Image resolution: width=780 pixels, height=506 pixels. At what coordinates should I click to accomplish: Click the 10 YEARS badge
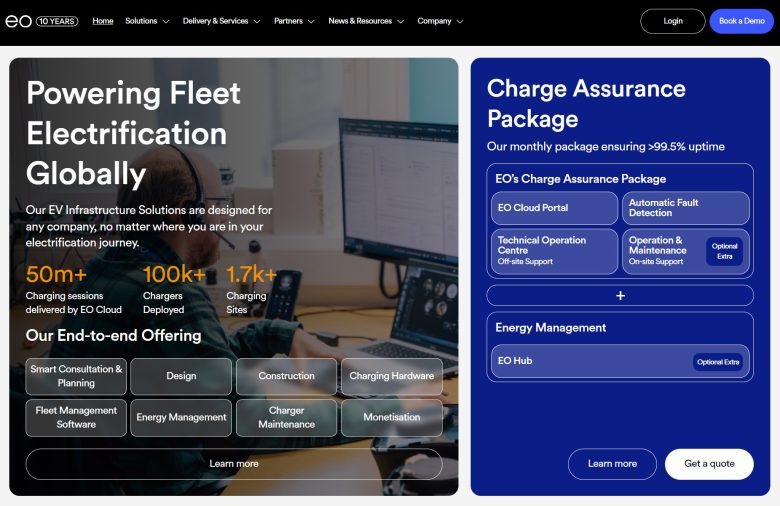coord(57,21)
